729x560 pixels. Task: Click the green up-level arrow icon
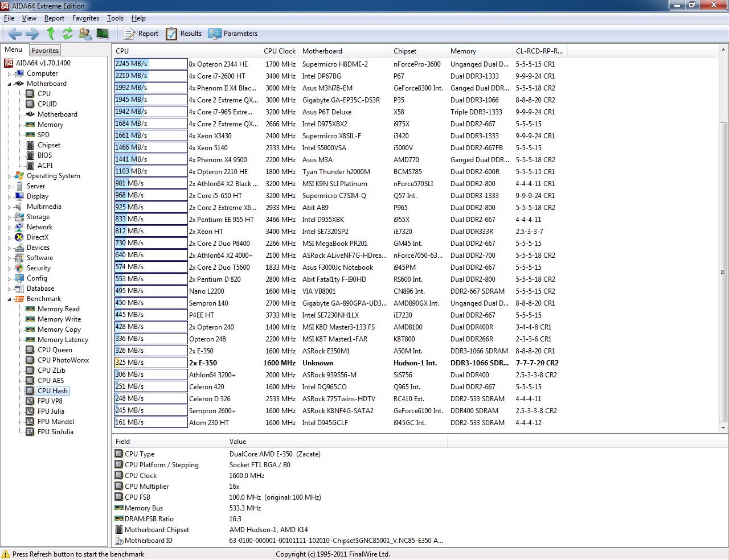tap(51, 34)
